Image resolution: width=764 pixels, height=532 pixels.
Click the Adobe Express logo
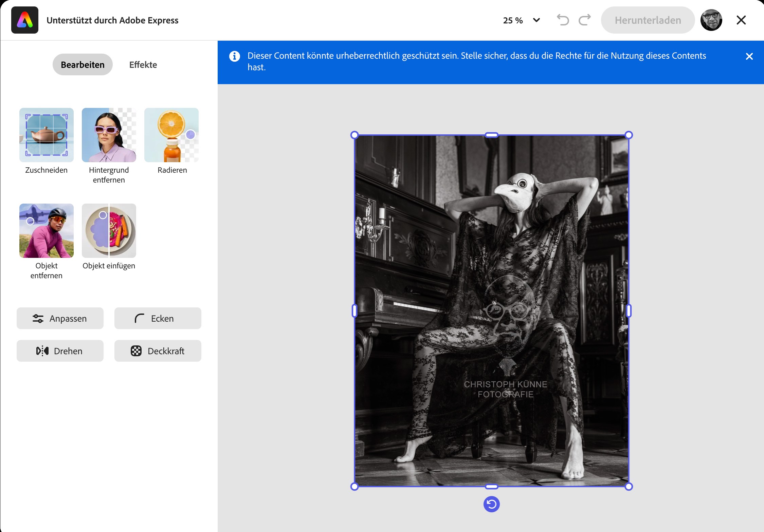tap(25, 20)
